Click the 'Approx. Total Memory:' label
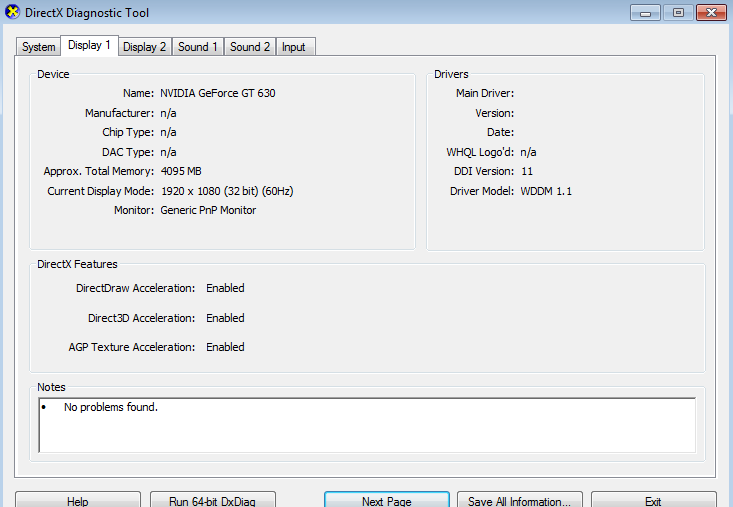Screen dimensions: 733x507 click(x=99, y=171)
